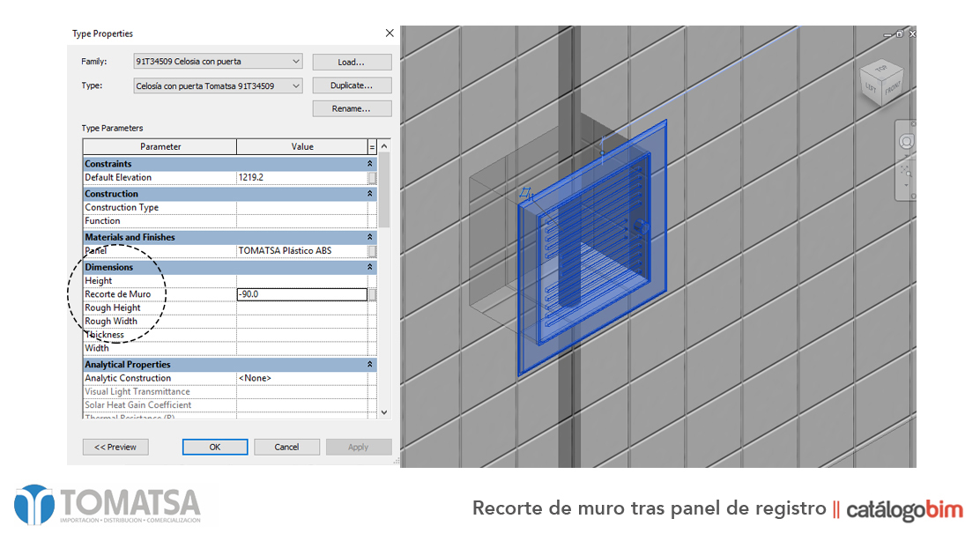Collapse the Constraints parameter group

(x=369, y=164)
